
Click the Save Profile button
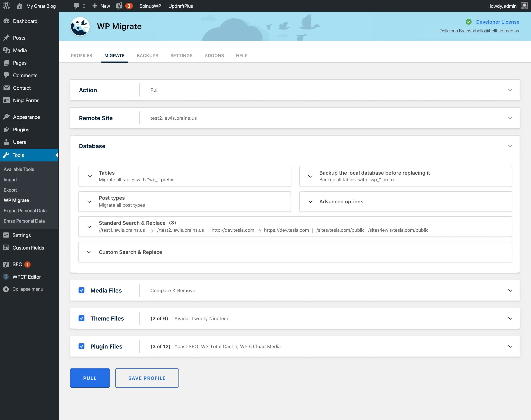pos(147,378)
